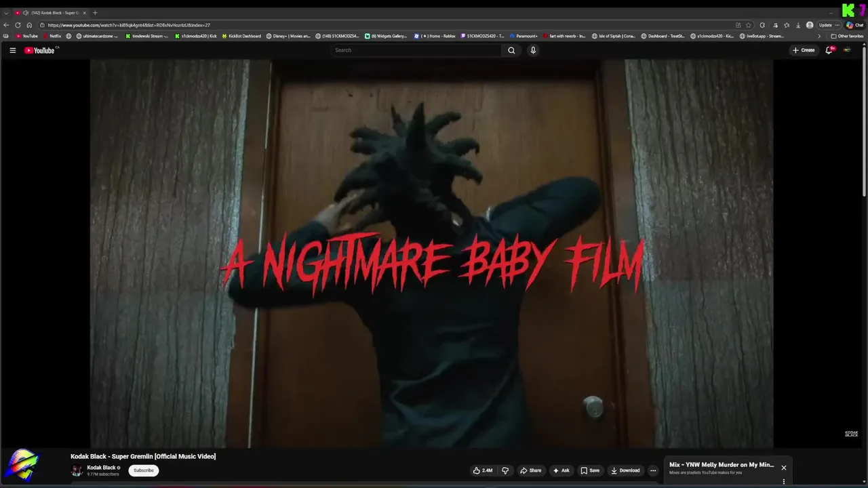Click the video player to pause
868x488 pixels.
pos(431,253)
